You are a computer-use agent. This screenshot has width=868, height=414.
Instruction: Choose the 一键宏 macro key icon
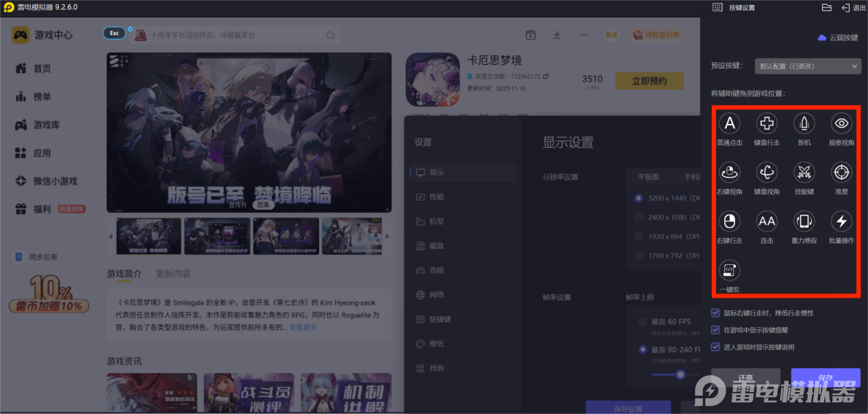730,270
